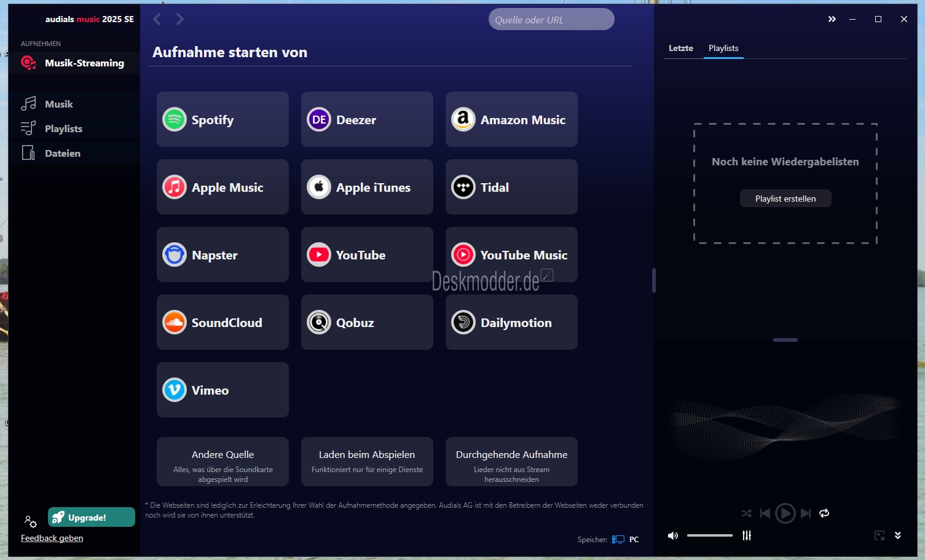Viewport: 925px width, 560px height.
Task: Select YouTube Music tile
Action: pyautogui.click(x=511, y=254)
